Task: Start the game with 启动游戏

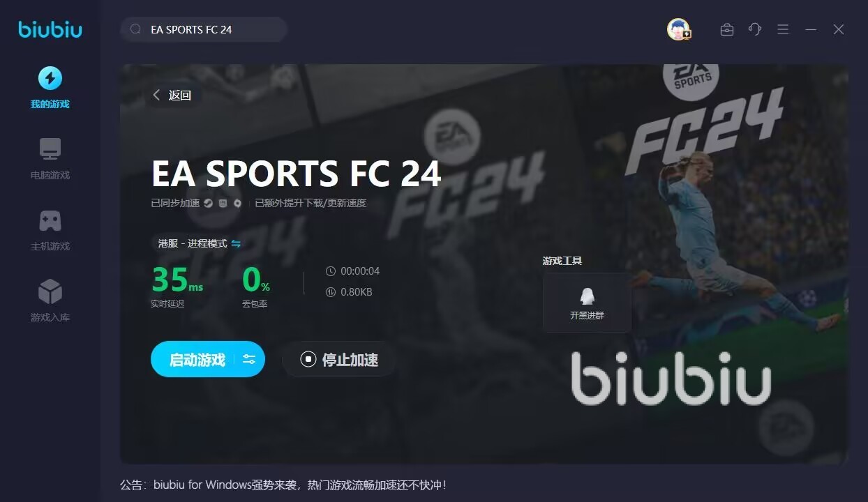Action: point(197,360)
